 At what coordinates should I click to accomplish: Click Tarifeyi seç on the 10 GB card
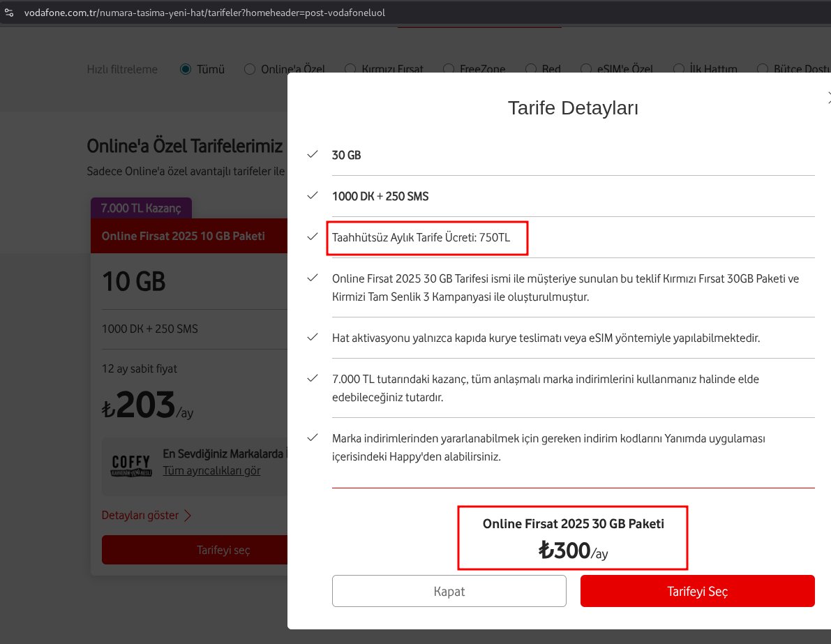pyautogui.click(x=195, y=550)
